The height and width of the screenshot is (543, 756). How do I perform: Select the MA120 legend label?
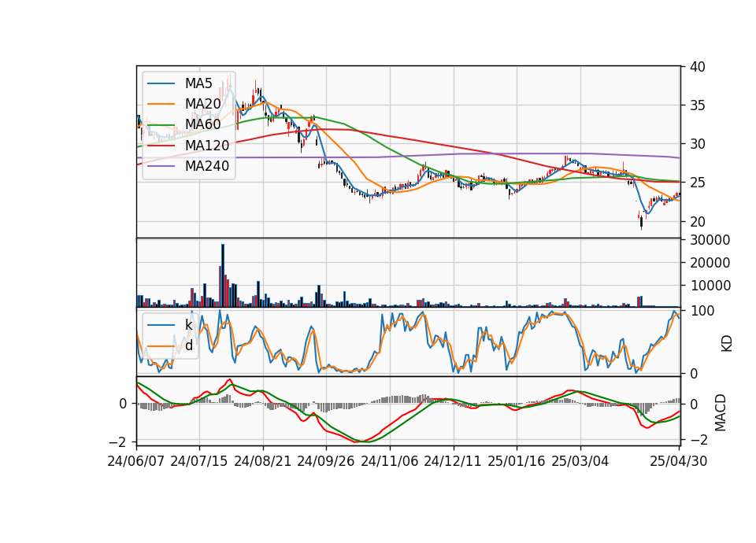tap(207, 145)
